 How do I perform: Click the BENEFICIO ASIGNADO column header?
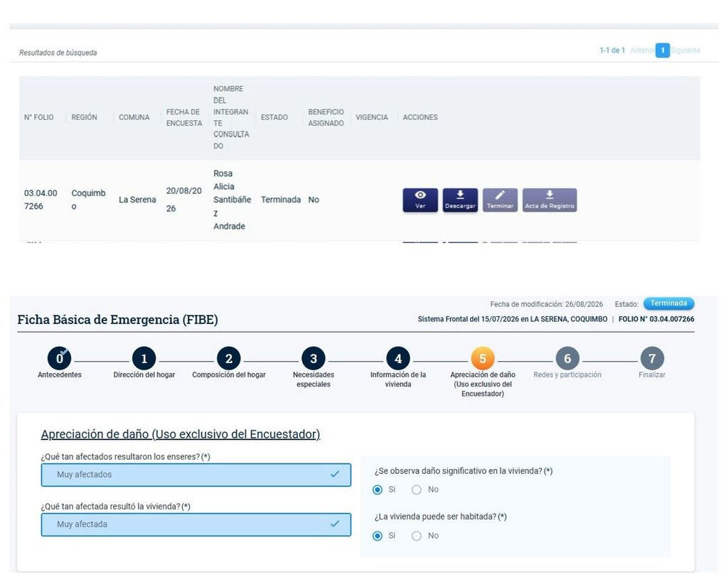tap(326, 117)
